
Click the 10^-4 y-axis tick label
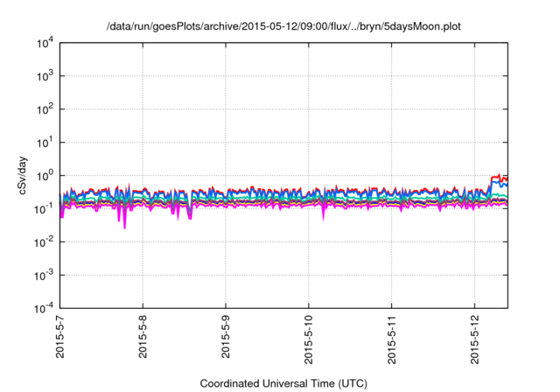tap(44, 309)
